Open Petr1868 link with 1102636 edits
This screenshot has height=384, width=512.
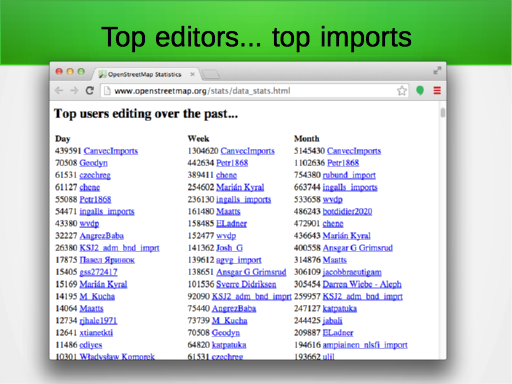pyautogui.click(x=343, y=163)
